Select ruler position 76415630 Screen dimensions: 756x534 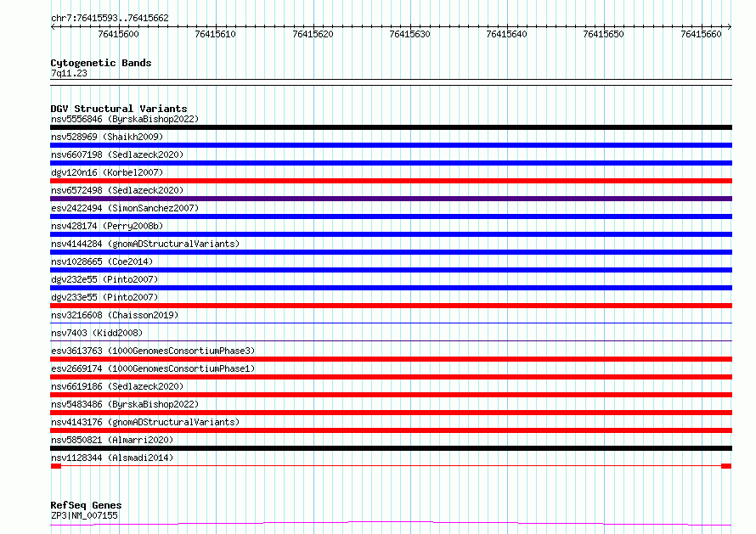click(409, 34)
